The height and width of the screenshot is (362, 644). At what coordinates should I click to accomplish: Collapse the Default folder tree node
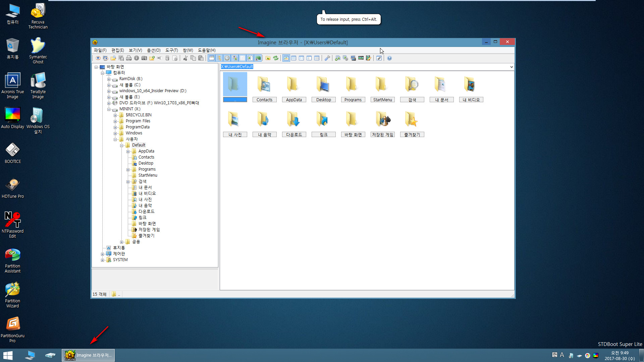tap(121, 145)
